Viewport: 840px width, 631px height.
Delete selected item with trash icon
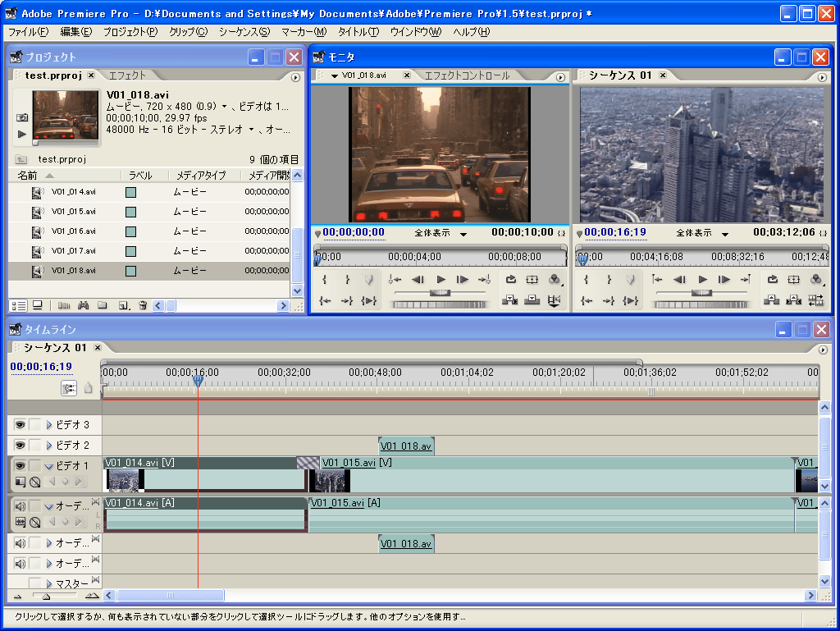(143, 305)
